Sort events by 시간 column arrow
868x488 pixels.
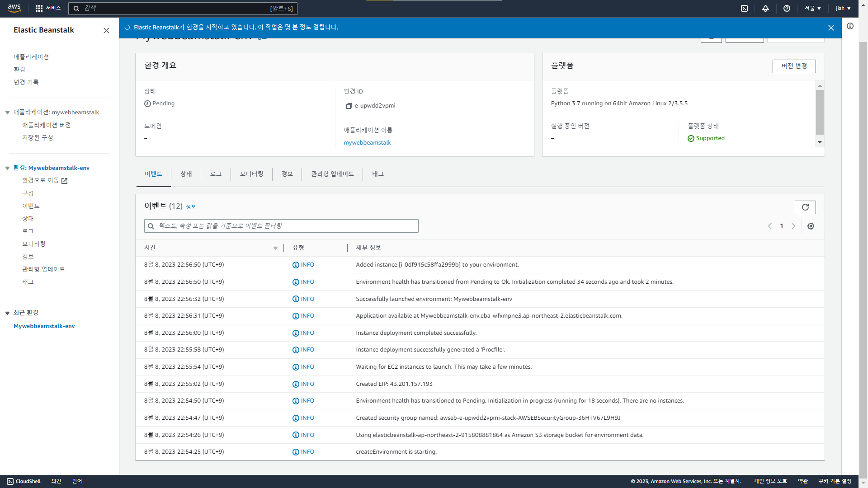(275, 248)
